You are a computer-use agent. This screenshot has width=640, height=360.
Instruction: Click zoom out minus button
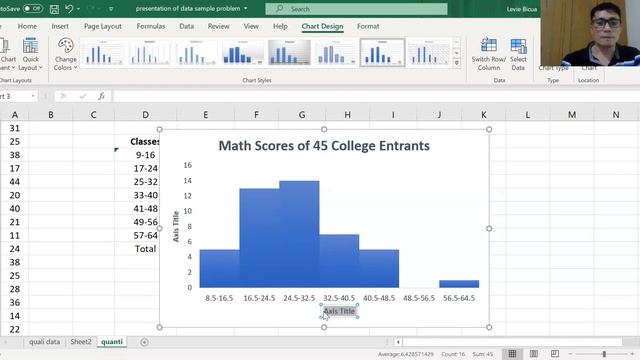pyautogui.click(x=570, y=354)
